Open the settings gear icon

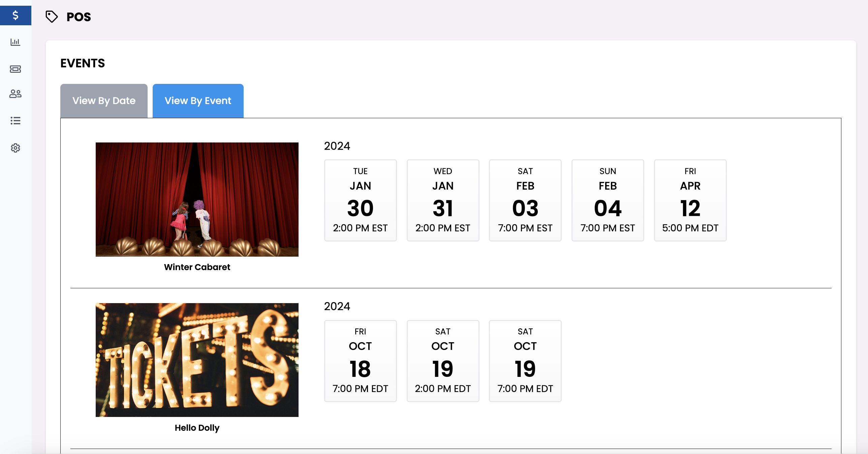pyautogui.click(x=15, y=148)
